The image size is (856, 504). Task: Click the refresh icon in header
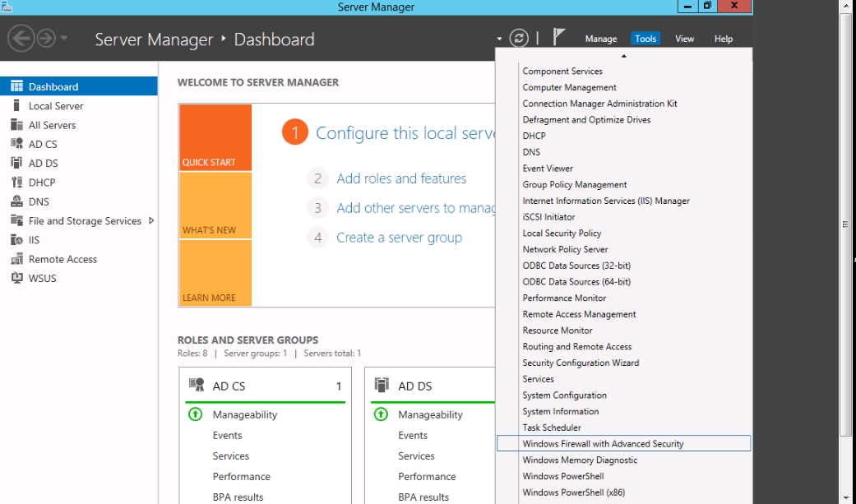pos(518,38)
